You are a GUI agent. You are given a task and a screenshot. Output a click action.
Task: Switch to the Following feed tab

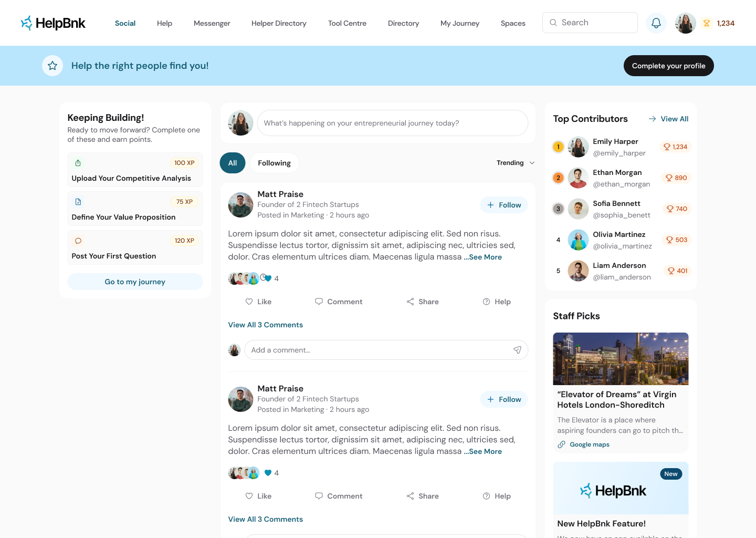[x=274, y=163]
